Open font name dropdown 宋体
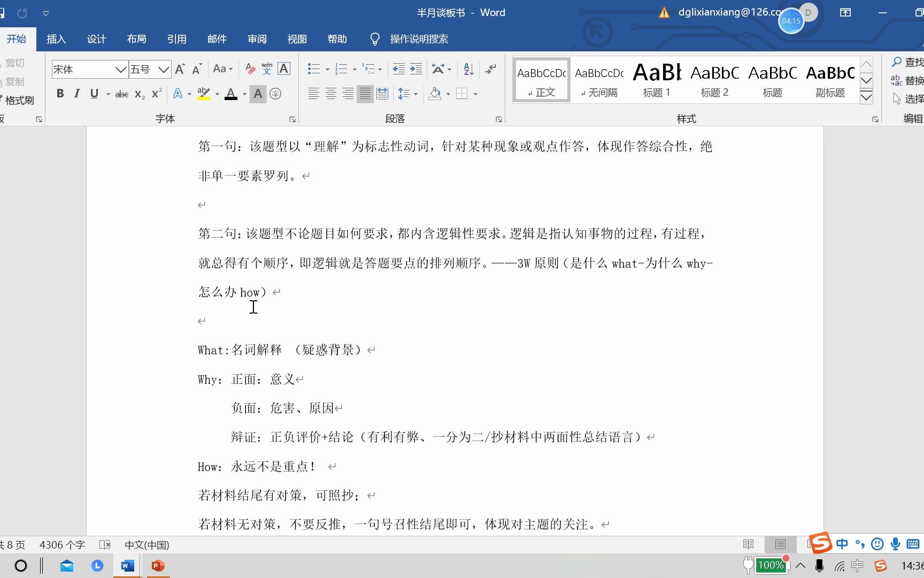 coord(121,70)
